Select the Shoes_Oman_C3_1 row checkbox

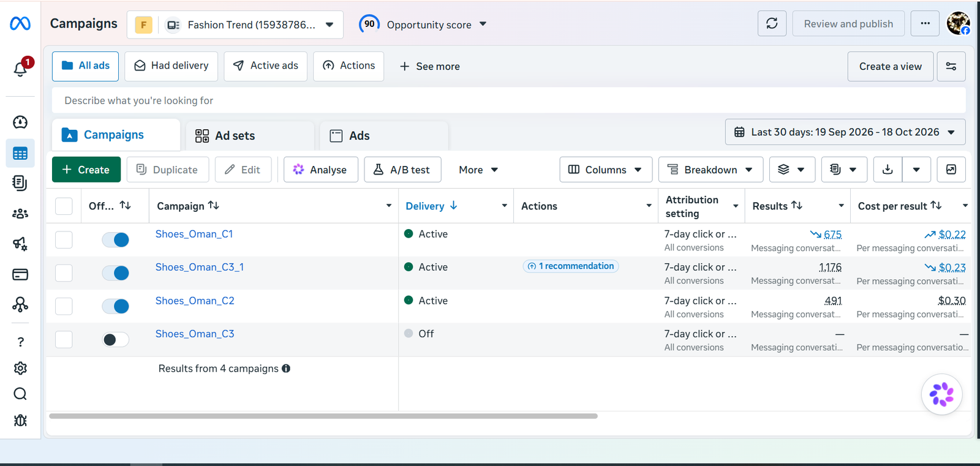pyautogui.click(x=64, y=272)
